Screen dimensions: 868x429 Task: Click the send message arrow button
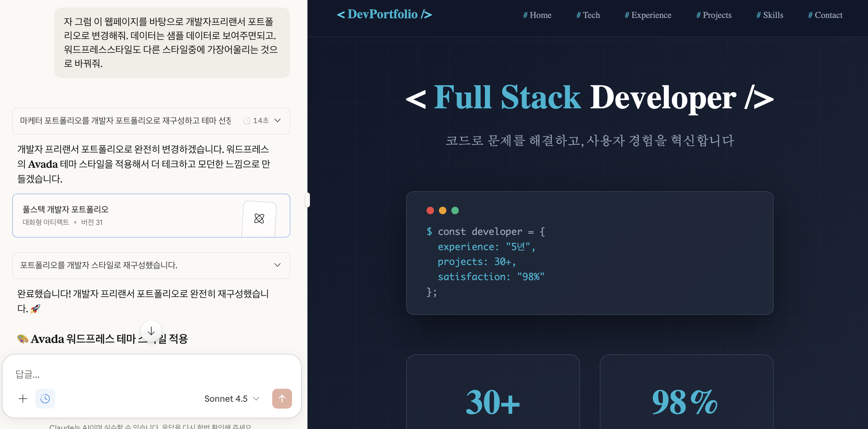pyautogui.click(x=282, y=398)
